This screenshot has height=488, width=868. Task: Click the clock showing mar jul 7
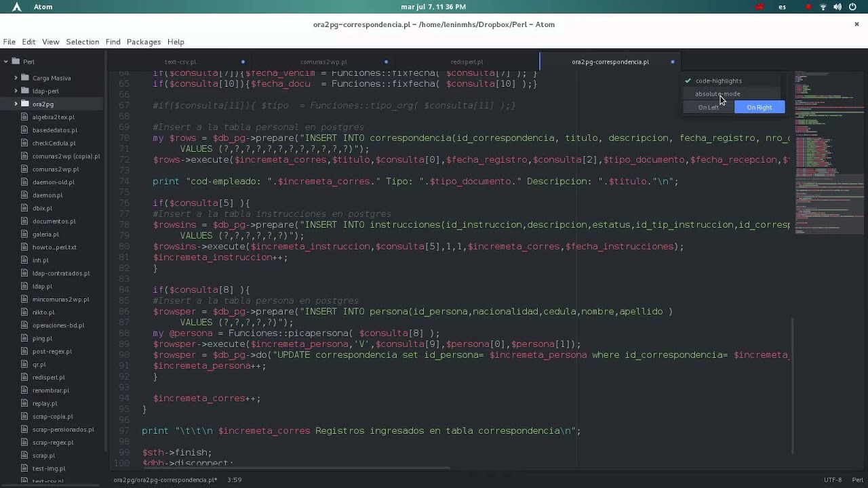pyautogui.click(x=433, y=7)
